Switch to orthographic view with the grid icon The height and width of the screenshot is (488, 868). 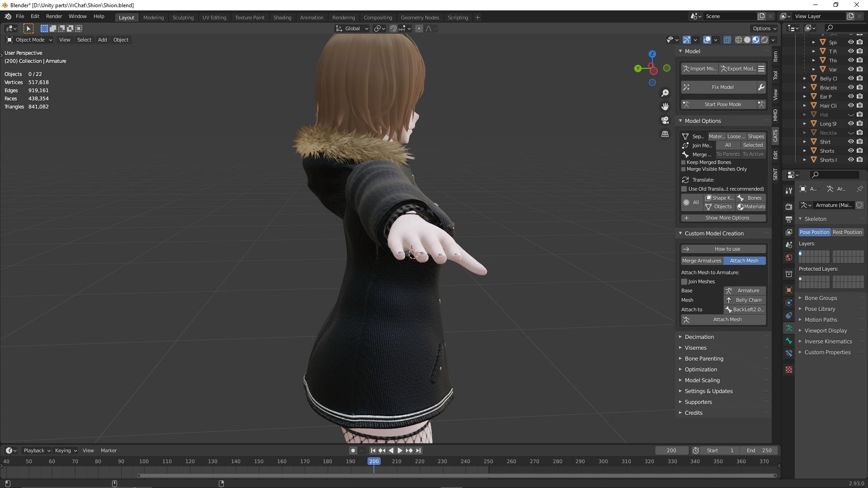click(665, 134)
